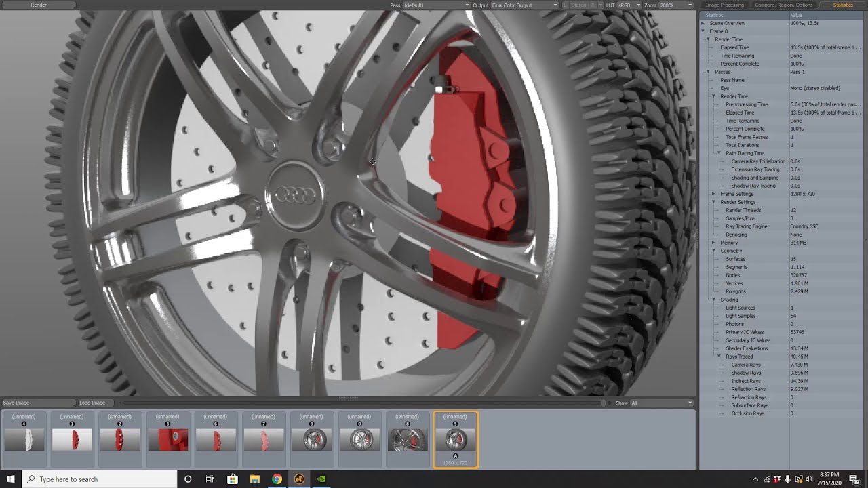
Task: Collapse the Geometry node
Action: (713, 251)
